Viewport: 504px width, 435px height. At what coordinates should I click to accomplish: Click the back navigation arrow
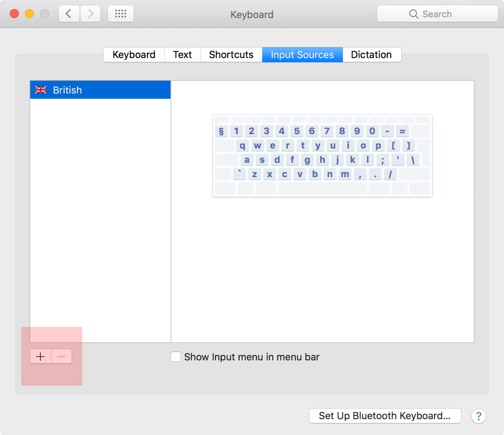pyautogui.click(x=69, y=14)
